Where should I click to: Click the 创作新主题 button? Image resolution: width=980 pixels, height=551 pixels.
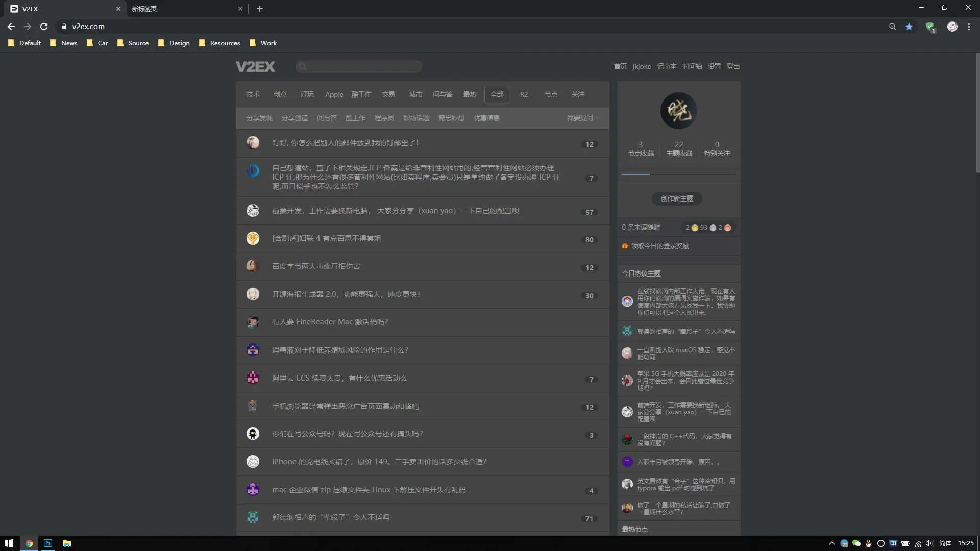677,198
